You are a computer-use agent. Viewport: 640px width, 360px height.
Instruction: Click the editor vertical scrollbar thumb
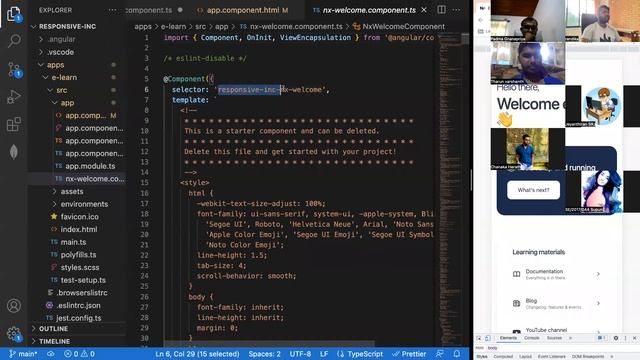[465, 38]
